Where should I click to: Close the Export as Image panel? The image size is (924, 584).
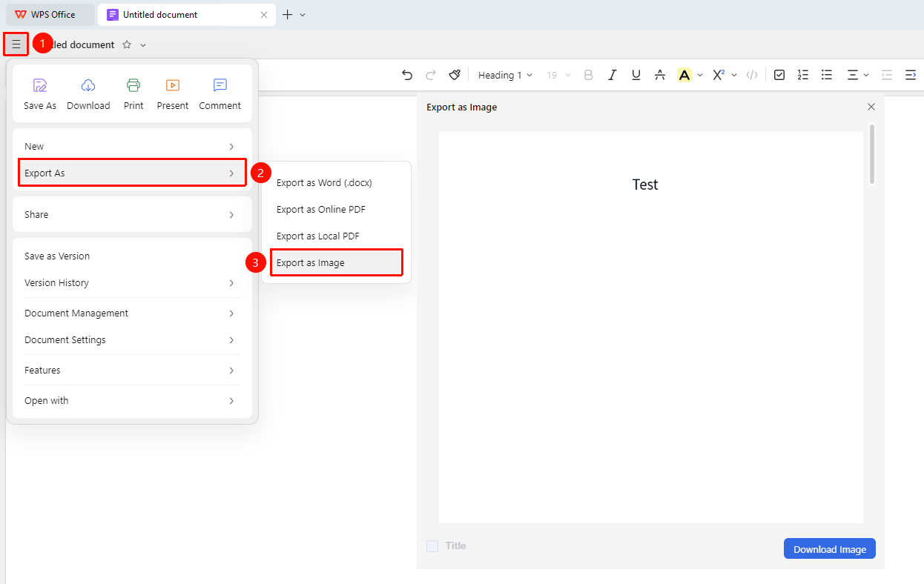click(x=871, y=107)
